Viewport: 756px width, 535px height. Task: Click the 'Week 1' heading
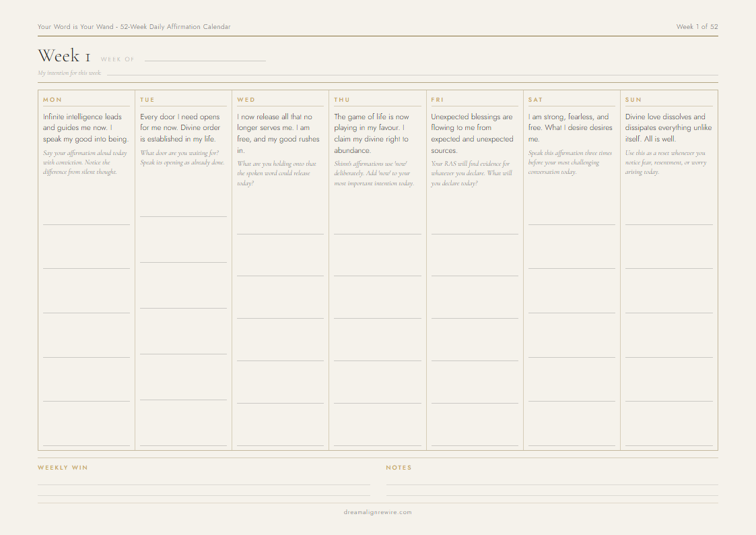(64, 56)
